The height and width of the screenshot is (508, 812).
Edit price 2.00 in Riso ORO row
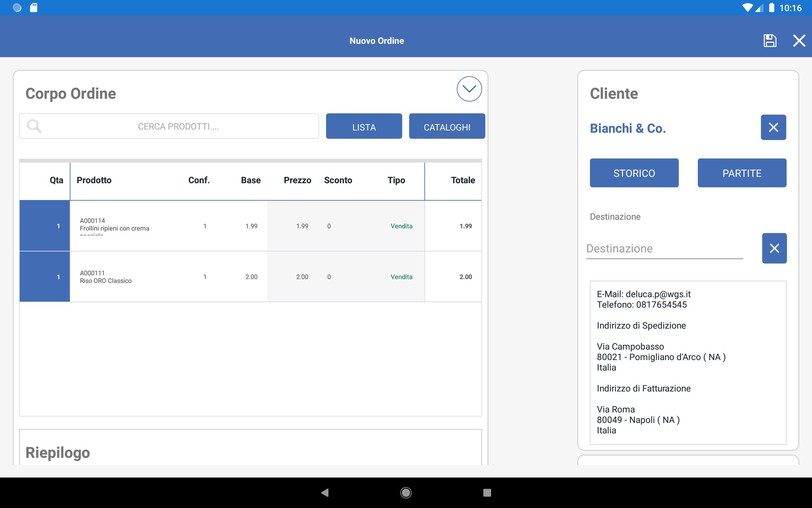(302, 277)
